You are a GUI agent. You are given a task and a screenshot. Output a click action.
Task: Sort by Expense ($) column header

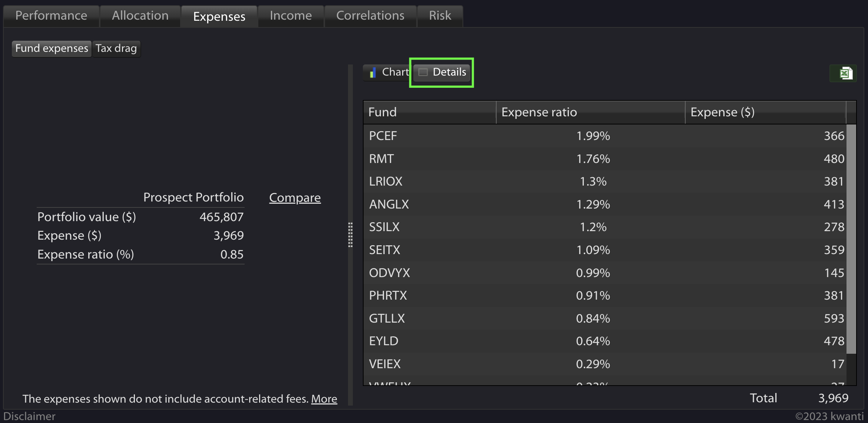click(x=722, y=112)
